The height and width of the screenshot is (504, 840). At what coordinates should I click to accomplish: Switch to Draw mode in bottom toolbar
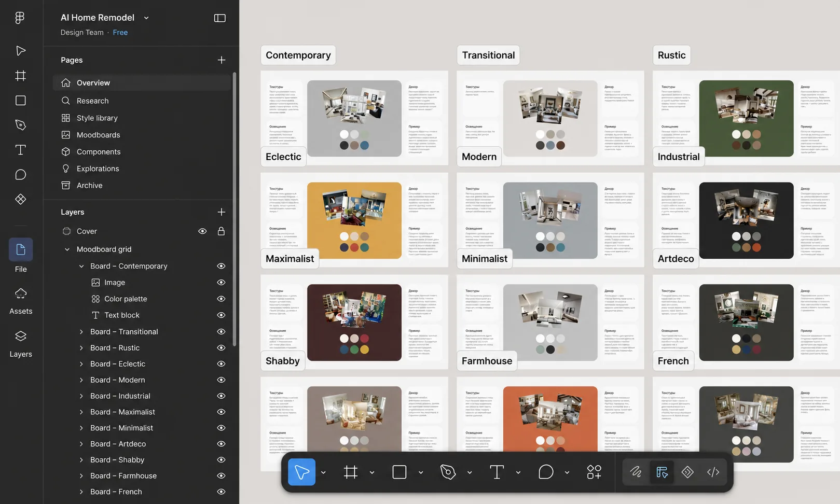click(636, 472)
